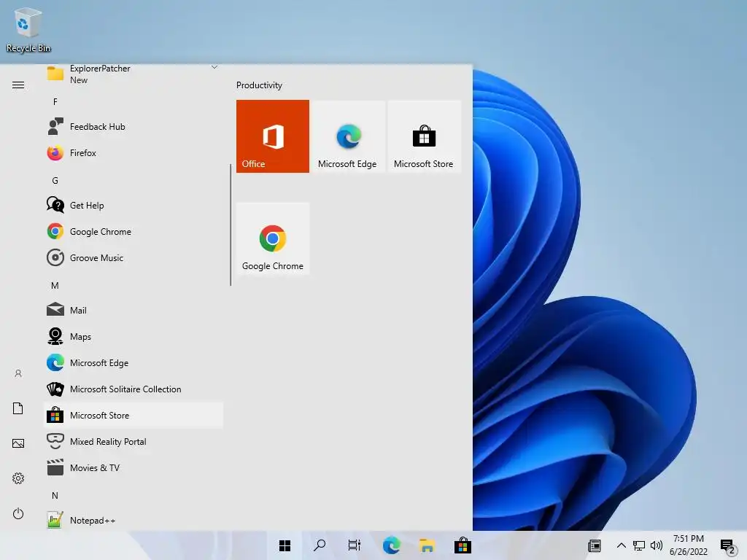Launch Microsoft Edge from the app list
This screenshot has width=747, height=560.
point(133,363)
